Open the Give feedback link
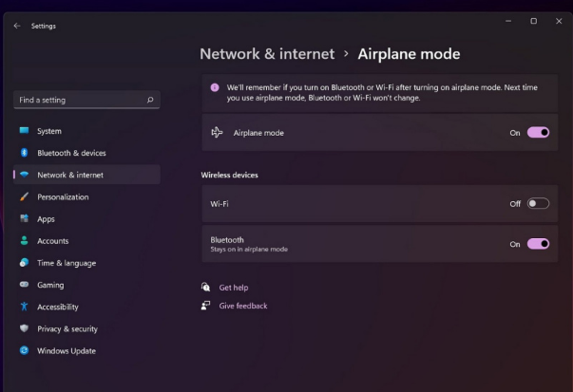The width and height of the screenshot is (573, 392). click(x=242, y=306)
